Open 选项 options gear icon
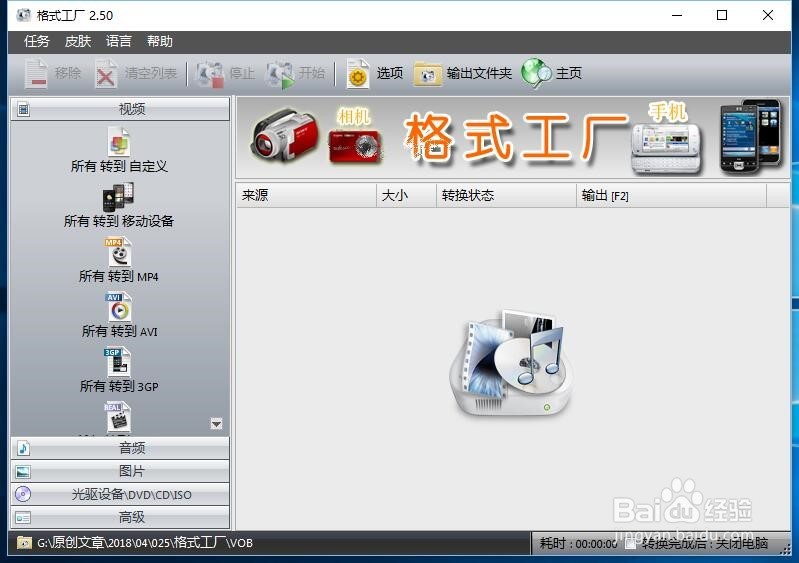 click(358, 74)
